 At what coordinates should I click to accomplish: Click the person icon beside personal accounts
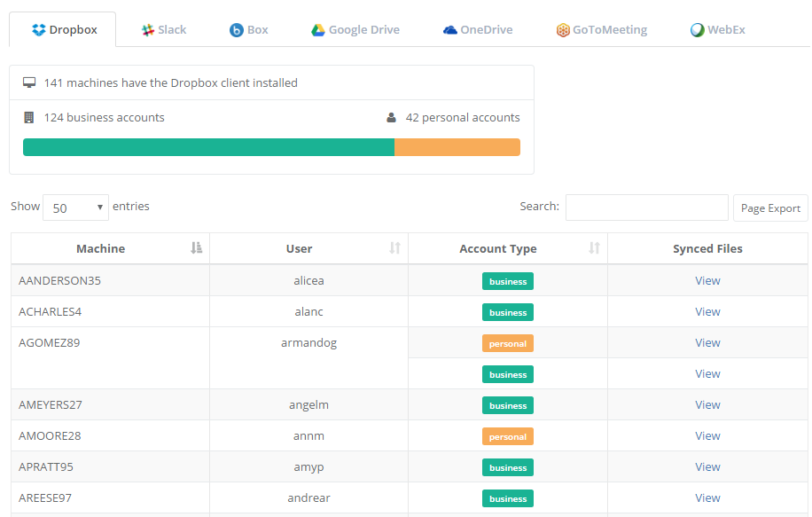pyautogui.click(x=392, y=118)
